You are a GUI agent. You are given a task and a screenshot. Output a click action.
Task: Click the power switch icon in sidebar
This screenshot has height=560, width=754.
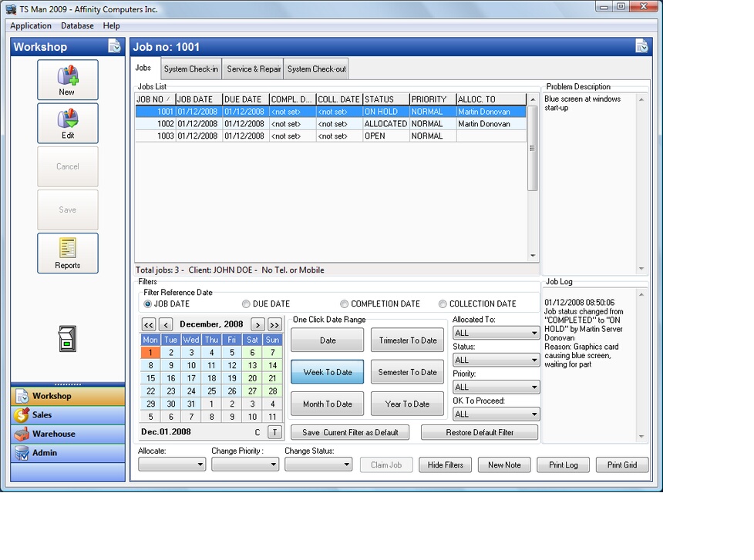(x=67, y=339)
